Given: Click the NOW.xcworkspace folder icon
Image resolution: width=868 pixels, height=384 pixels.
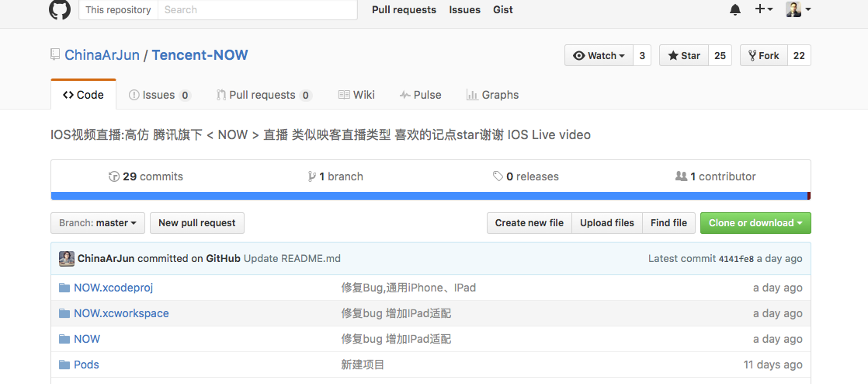Looking at the screenshot, I should point(64,313).
